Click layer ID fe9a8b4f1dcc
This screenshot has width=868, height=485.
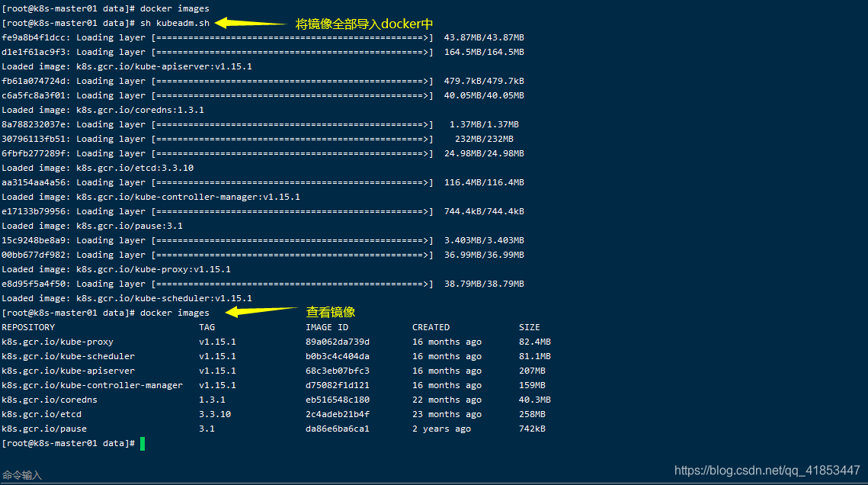pos(34,37)
